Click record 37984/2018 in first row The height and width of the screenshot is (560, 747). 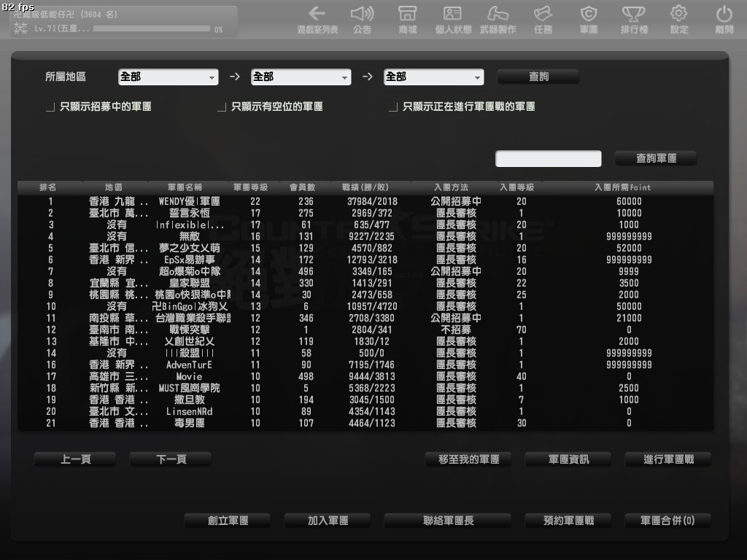click(x=372, y=201)
